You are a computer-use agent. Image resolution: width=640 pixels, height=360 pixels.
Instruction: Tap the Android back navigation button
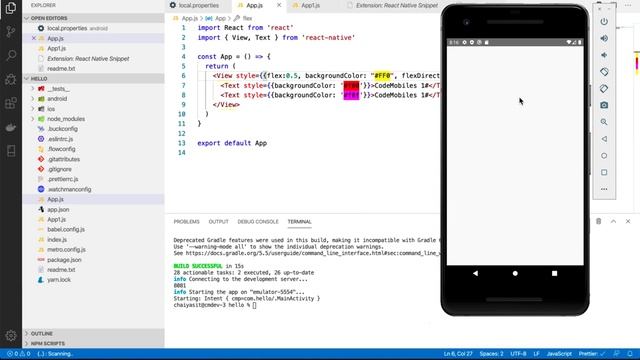pyautogui.click(x=476, y=273)
